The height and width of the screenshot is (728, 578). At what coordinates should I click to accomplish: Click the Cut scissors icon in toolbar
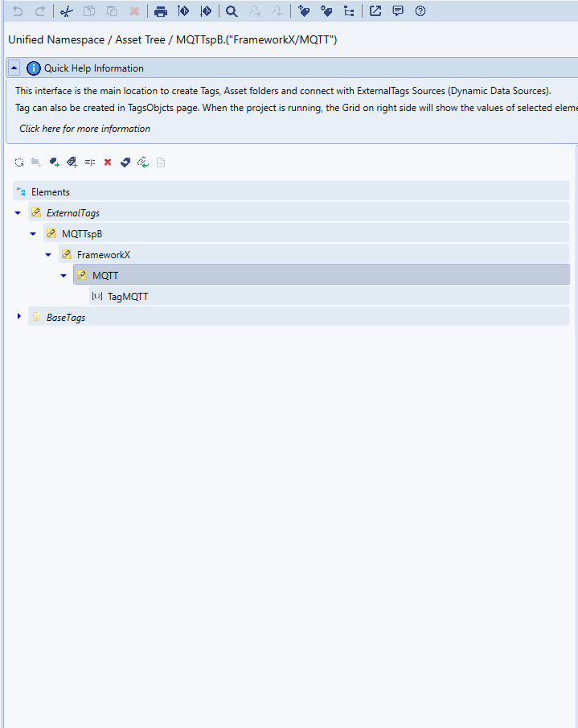click(67, 11)
